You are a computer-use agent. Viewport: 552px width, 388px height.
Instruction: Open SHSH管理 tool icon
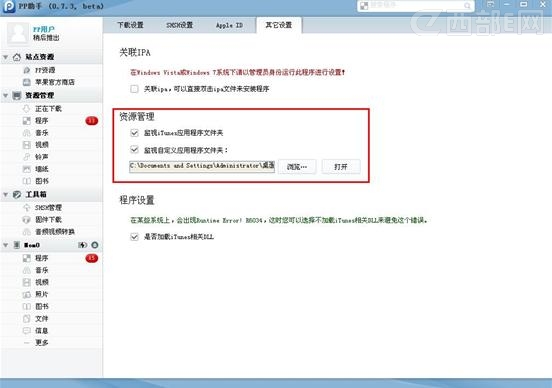(27, 207)
